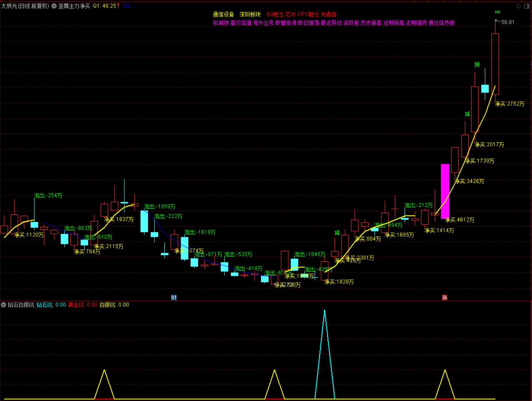Click the 近期新高 style tag
Viewport: 532px width, 401px height.
pos(394,23)
